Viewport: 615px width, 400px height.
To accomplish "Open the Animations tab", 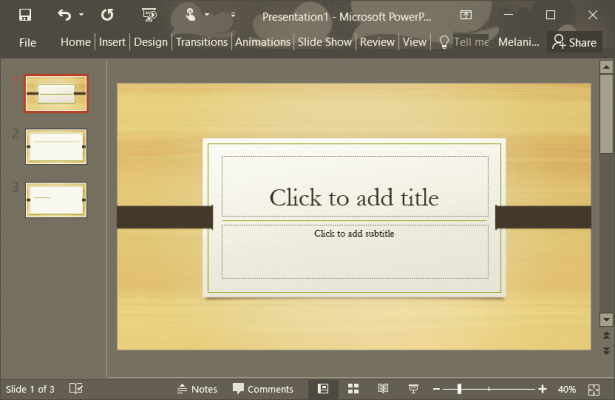I will [263, 42].
